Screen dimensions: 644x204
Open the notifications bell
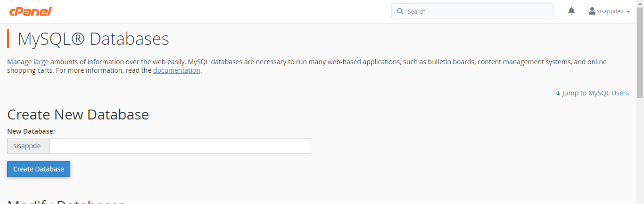click(x=571, y=11)
